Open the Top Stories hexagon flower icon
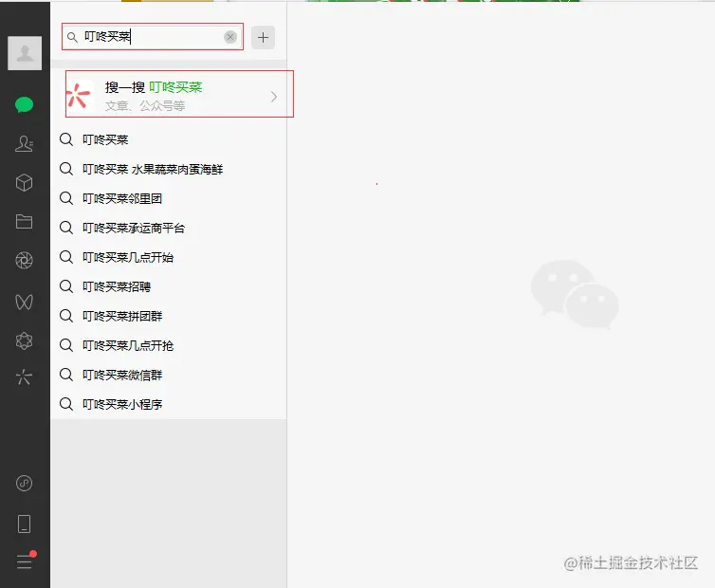The height and width of the screenshot is (588, 715). (24, 340)
